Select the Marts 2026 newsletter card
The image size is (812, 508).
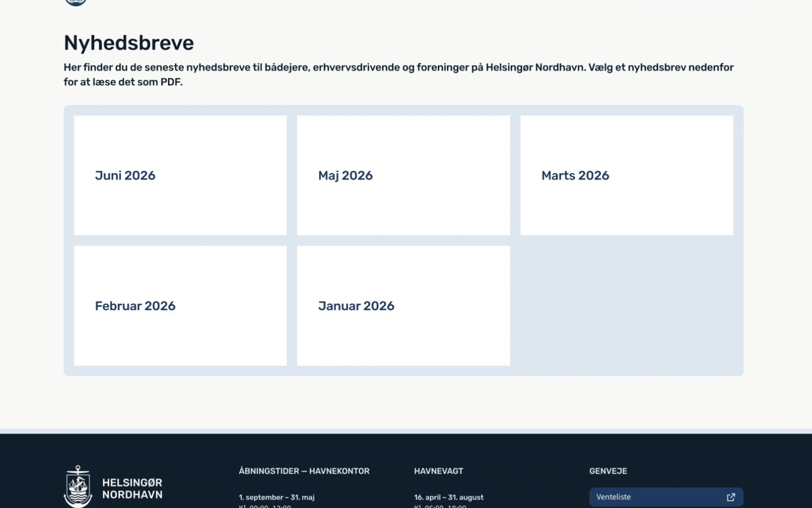627,175
